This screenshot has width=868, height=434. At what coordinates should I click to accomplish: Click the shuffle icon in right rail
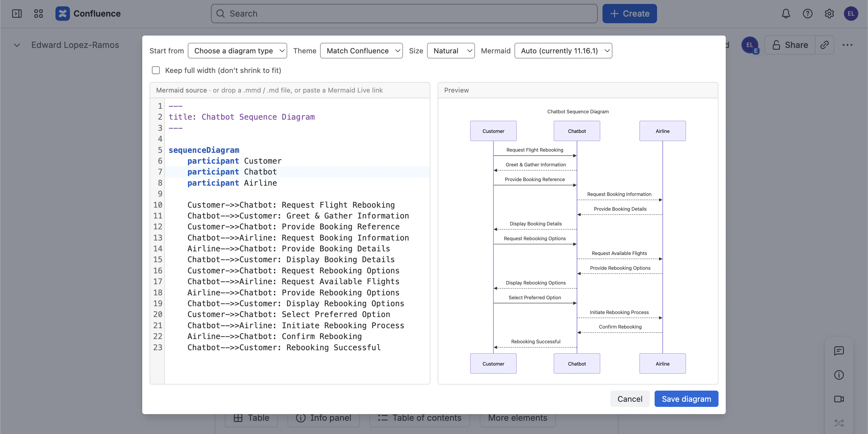839,423
